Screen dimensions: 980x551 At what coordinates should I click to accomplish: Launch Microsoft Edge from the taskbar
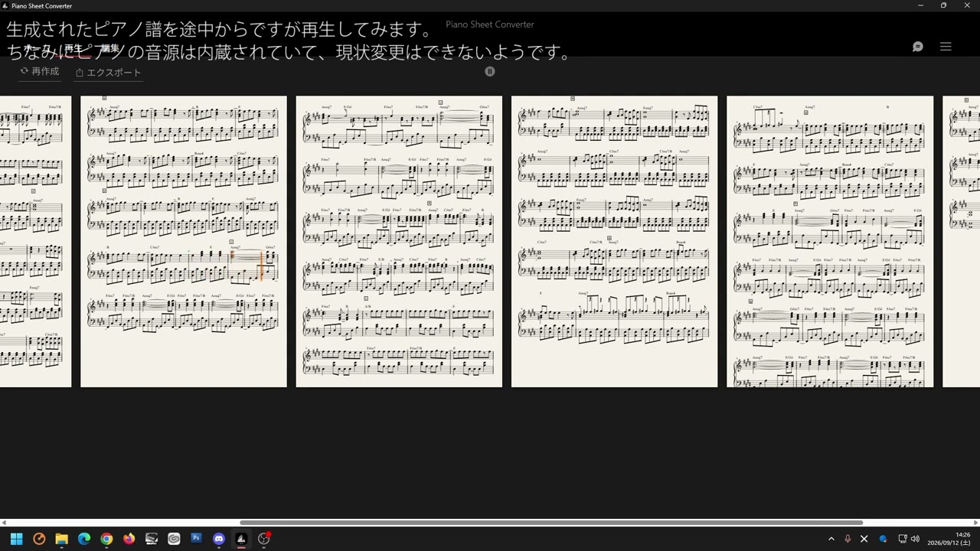pos(84,539)
